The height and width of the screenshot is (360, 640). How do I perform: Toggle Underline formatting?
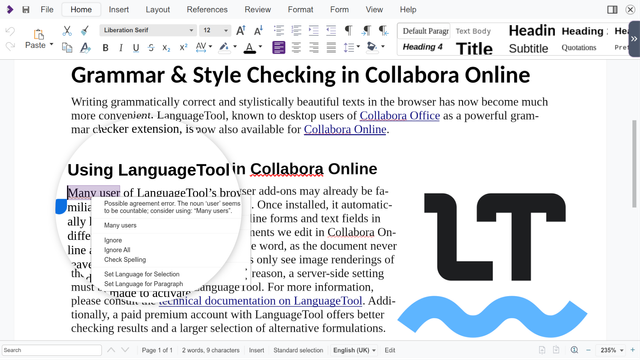pyautogui.click(x=136, y=48)
